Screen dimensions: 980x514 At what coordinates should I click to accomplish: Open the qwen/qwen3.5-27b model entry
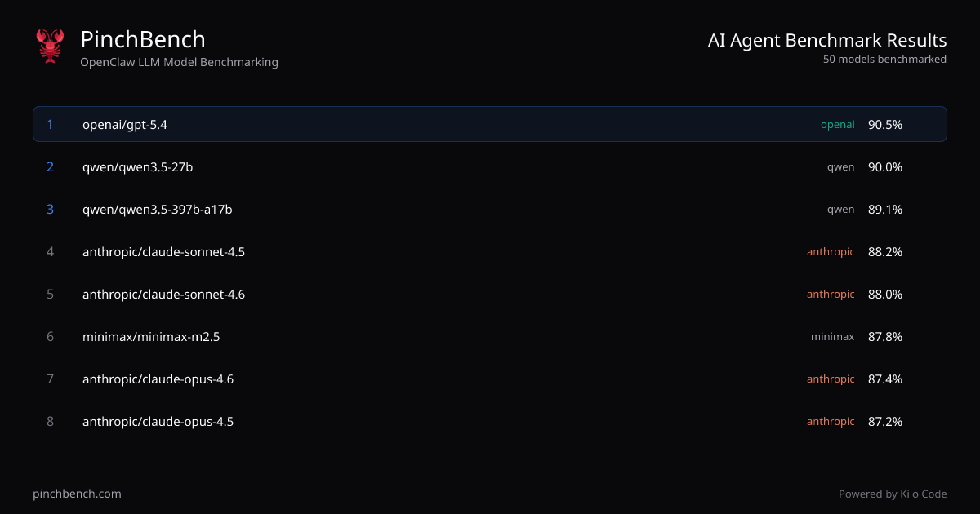(137, 167)
